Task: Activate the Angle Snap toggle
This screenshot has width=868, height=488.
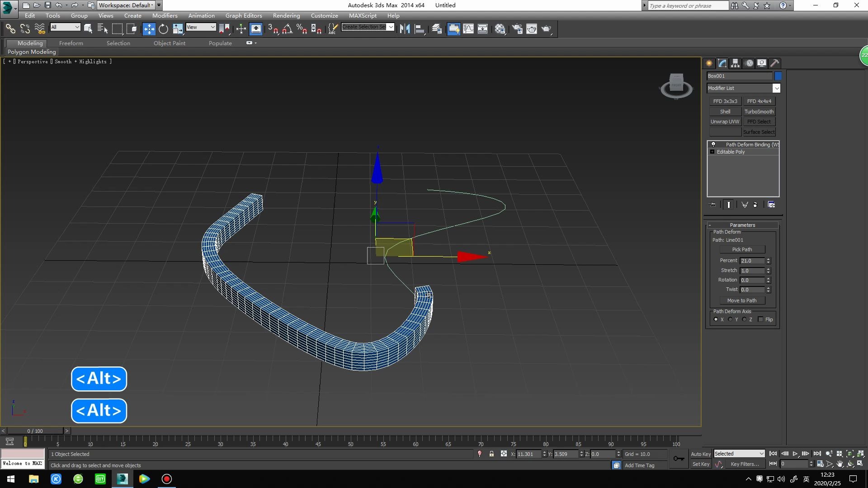Action: [287, 29]
